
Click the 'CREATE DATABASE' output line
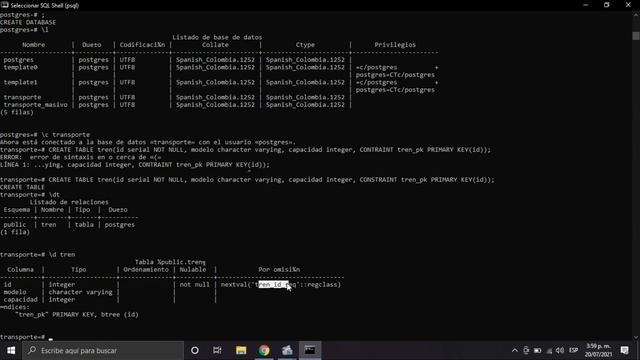[x=28, y=22]
